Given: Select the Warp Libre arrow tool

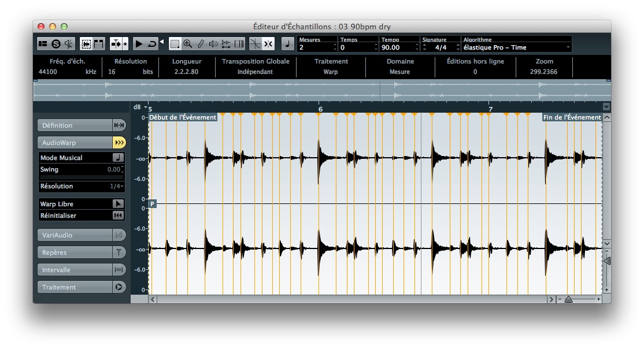Looking at the screenshot, I should tap(118, 204).
